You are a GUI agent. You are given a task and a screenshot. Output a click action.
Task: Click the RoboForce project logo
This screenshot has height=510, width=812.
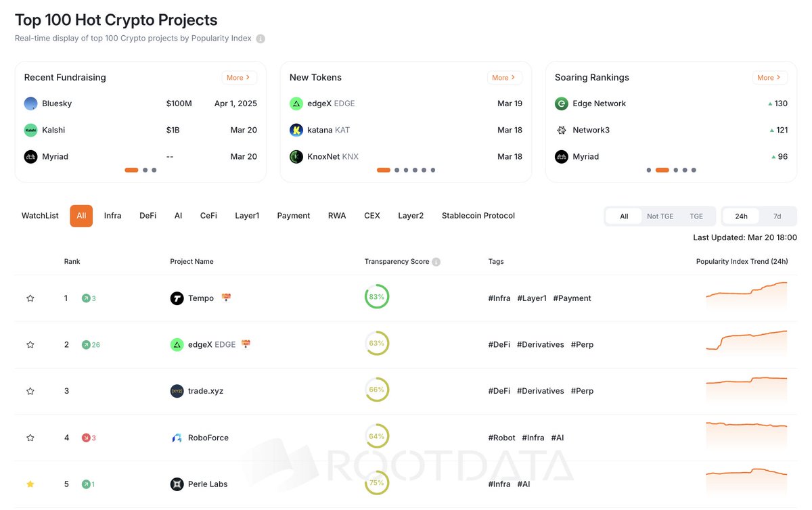pyautogui.click(x=177, y=438)
